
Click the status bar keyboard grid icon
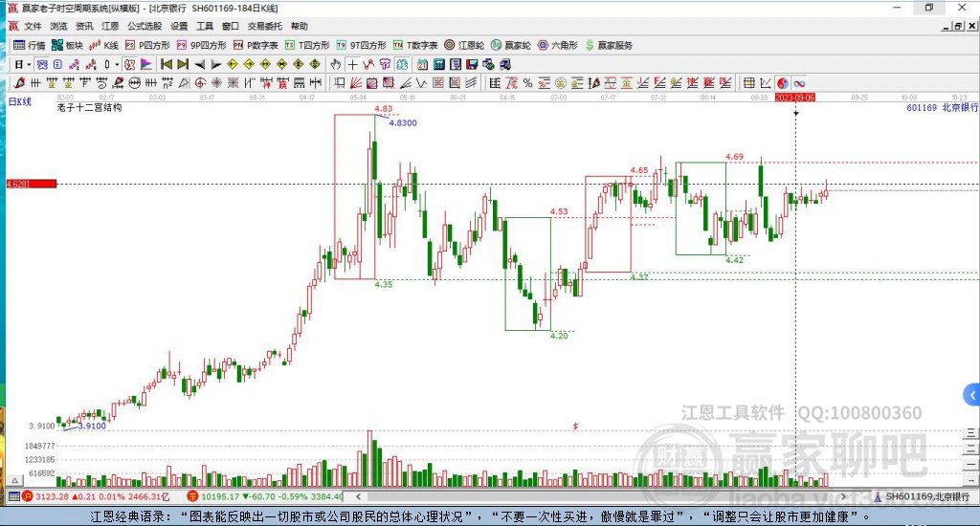tap(13, 496)
